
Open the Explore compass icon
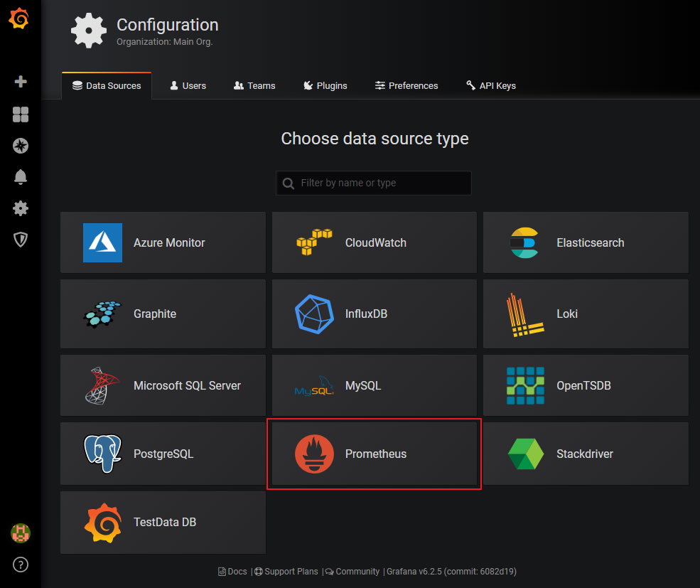pos(21,146)
